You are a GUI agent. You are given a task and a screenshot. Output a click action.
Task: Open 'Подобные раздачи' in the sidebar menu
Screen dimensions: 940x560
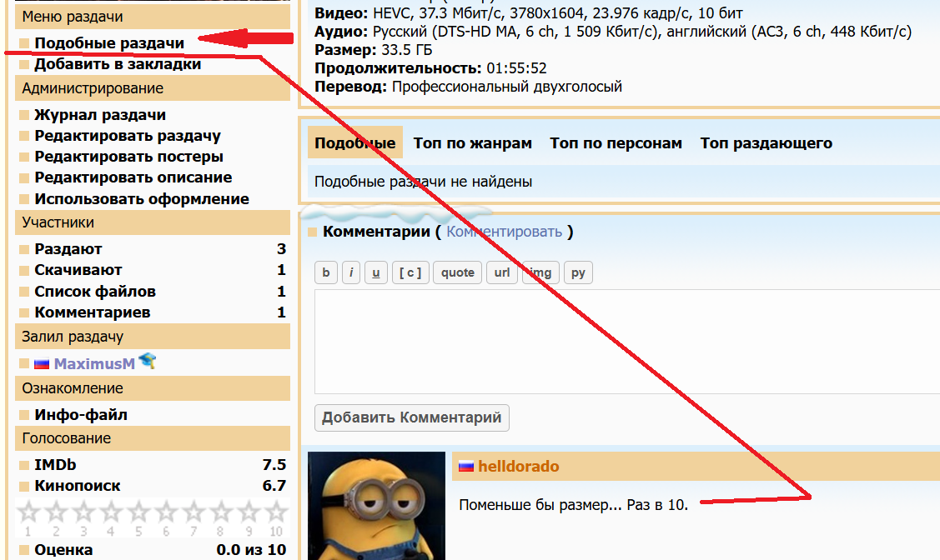point(109,42)
